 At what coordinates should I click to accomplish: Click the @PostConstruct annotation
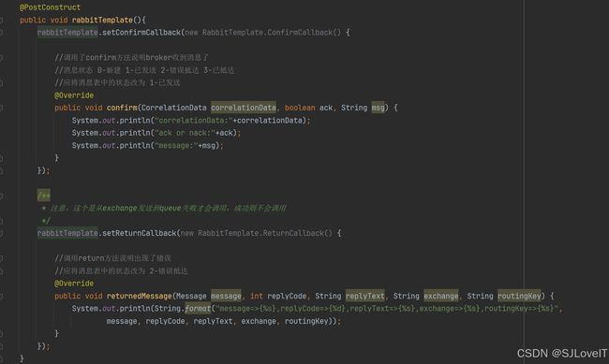coord(50,7)
